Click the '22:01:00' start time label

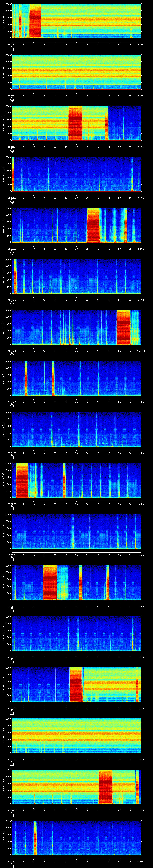(12, 453)
